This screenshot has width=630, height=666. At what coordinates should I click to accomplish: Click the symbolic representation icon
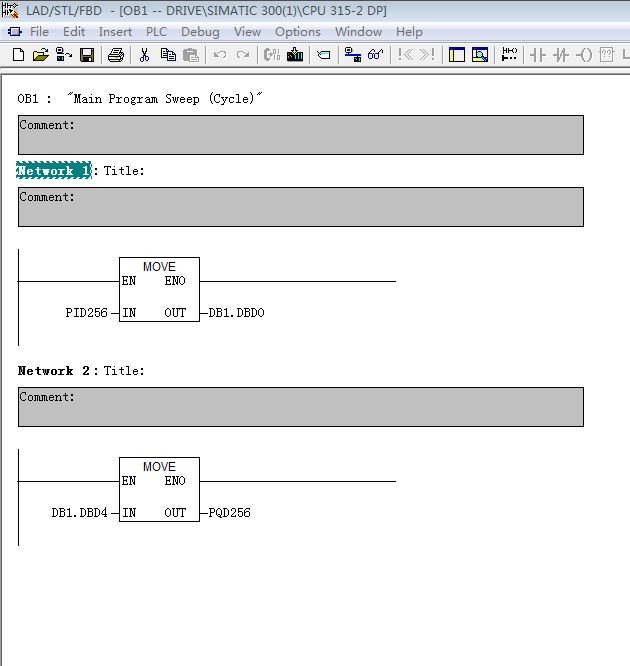509,55
